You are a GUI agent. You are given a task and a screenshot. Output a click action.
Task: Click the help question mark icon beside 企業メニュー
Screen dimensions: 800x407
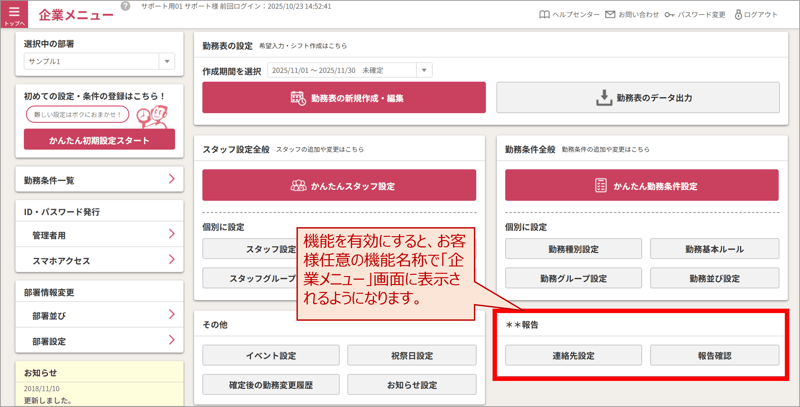click(x=125, y=6)
